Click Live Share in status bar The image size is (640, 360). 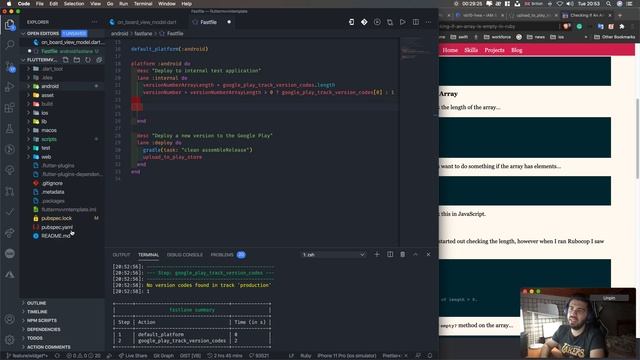pos(133,356)
